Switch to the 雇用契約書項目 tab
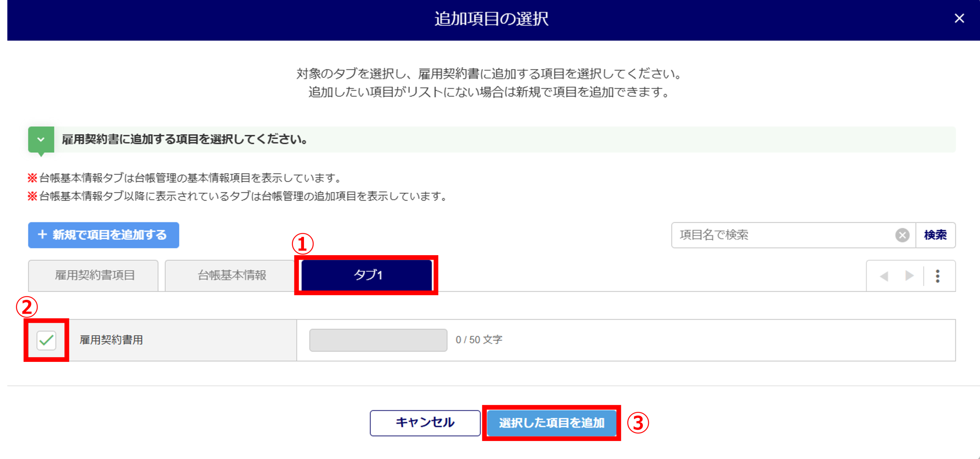This screenshot has height=459, width=980. (93, 275)
